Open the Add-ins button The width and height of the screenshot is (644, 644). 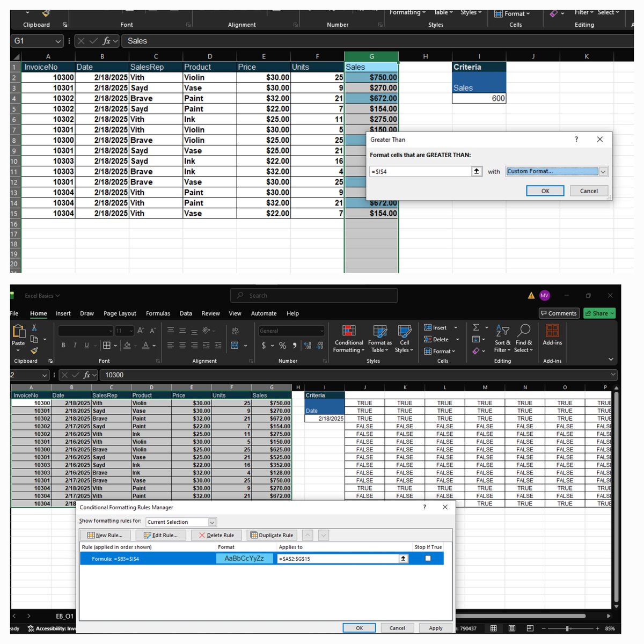pos(552,335)
